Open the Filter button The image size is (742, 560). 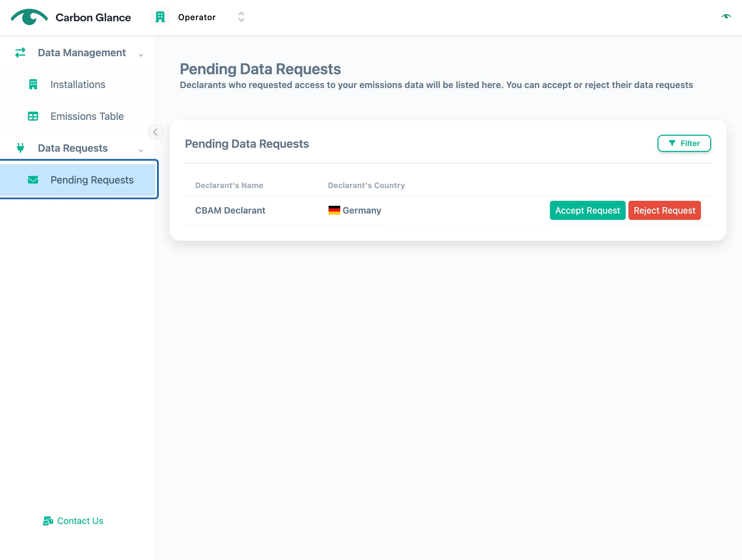(x=684, y=143)
